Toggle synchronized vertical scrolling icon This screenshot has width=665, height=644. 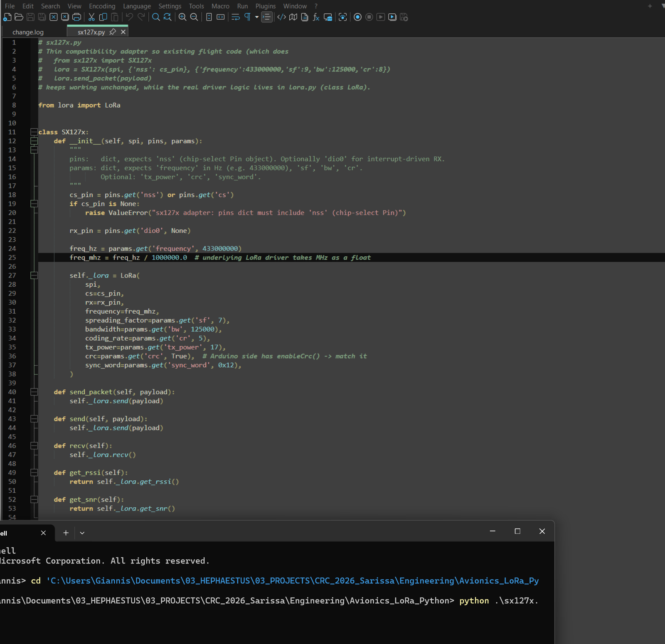(x=209, y=17)
